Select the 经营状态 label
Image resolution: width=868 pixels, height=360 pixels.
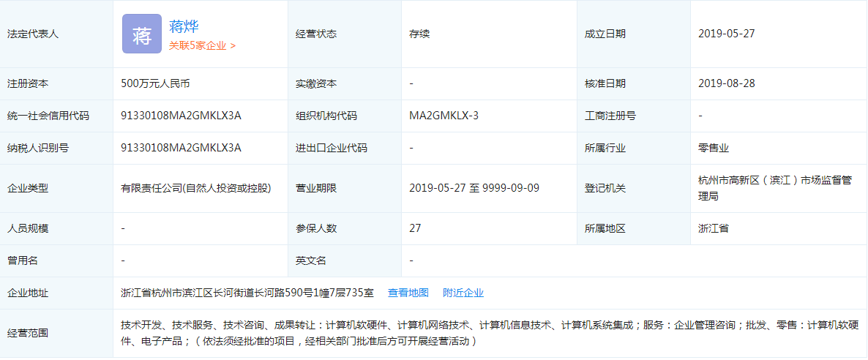tap(316, 34)
